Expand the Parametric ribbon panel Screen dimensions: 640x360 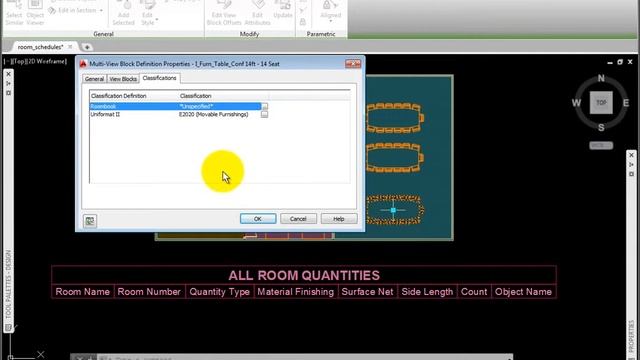point(321,34)
